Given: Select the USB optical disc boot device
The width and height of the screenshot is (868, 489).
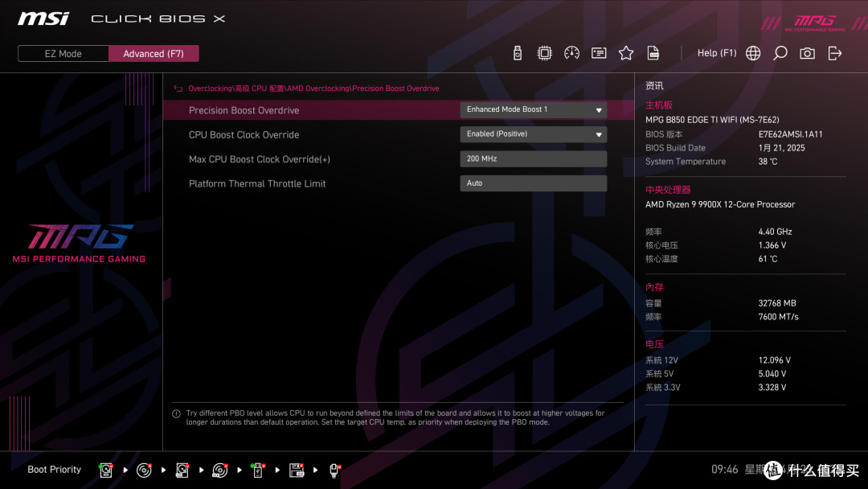Looking at the screenshot, I should click(x=219, y=471).
